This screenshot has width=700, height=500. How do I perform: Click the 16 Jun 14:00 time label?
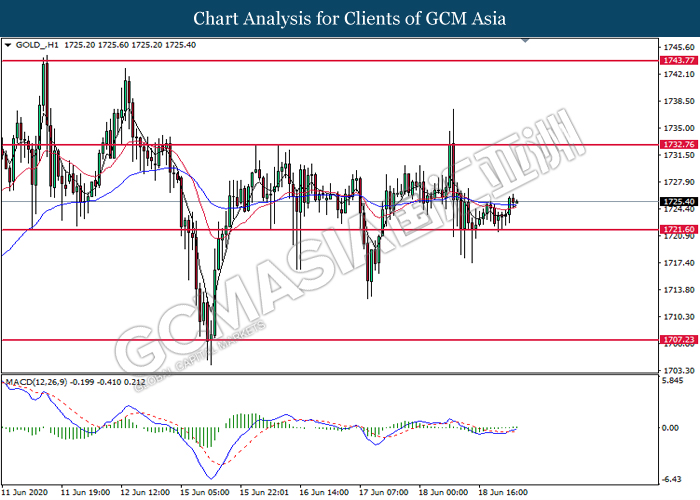[x=324, y=492]
